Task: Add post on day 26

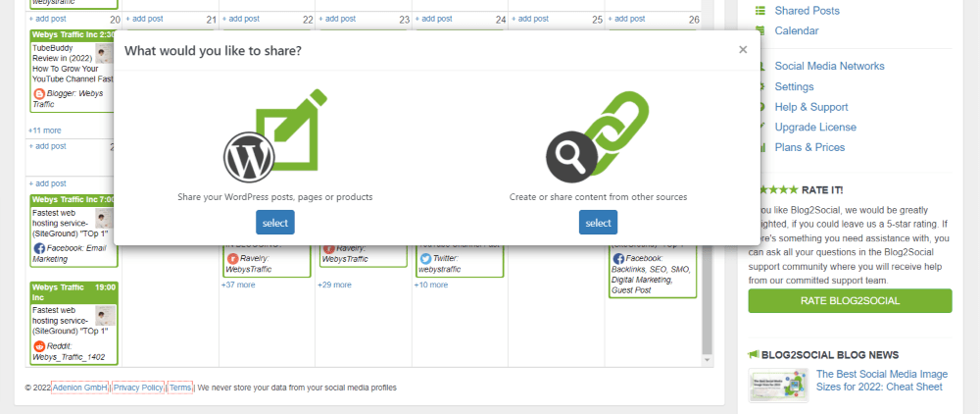Action: click(626, 19)
